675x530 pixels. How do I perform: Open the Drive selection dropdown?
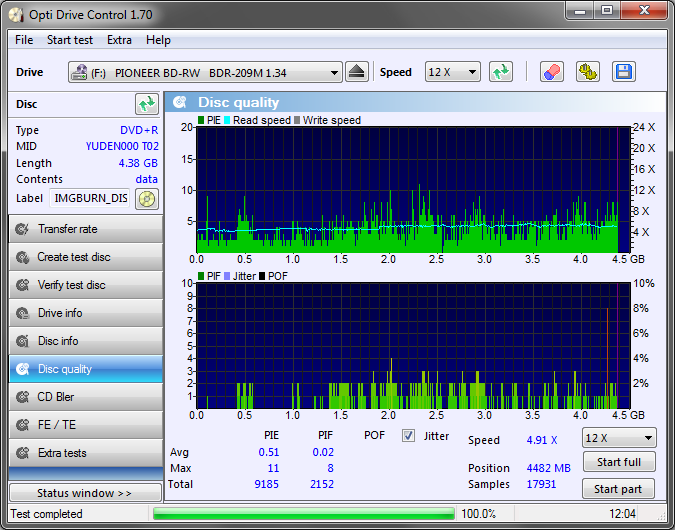pyautogui.click(x=205, y=72)
